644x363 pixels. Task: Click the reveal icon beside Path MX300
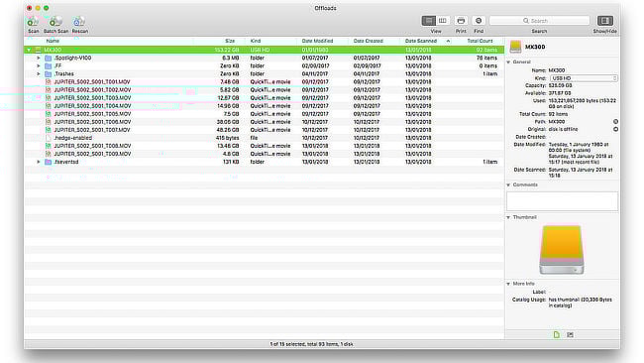pos(615,122)
